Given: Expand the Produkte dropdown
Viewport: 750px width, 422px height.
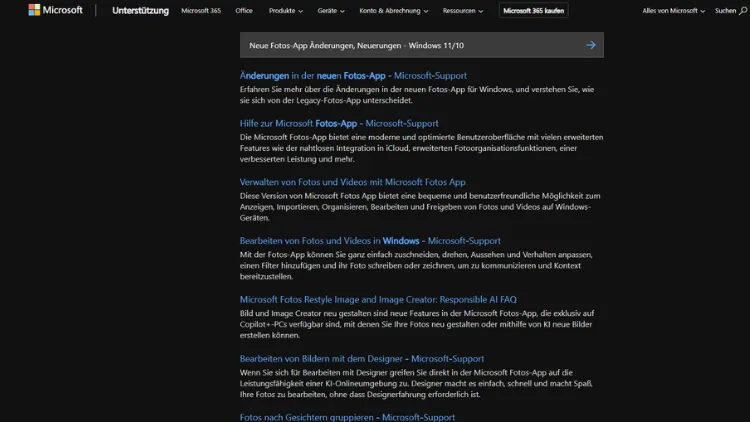Looking at the screenshot, I should click(x=286, y=11).
